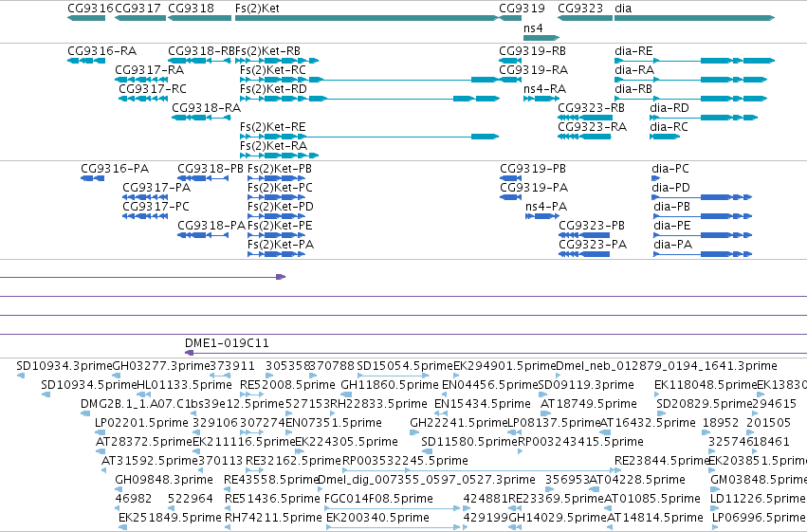Select the GH03277.3prime EST label
807x532 pixels.
161,366
